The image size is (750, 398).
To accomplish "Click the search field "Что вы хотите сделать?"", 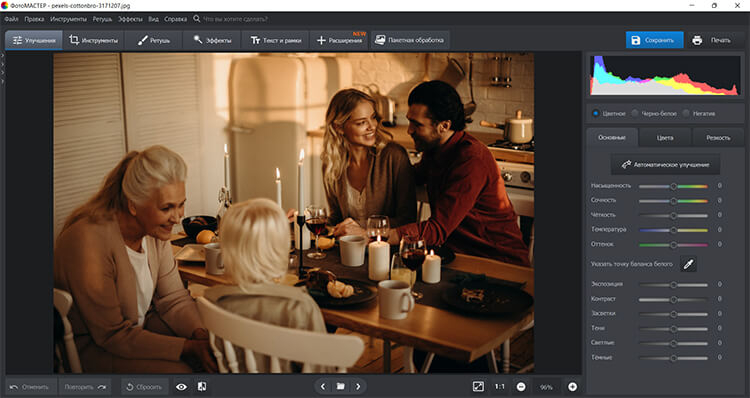I will [x=235, y=19].
